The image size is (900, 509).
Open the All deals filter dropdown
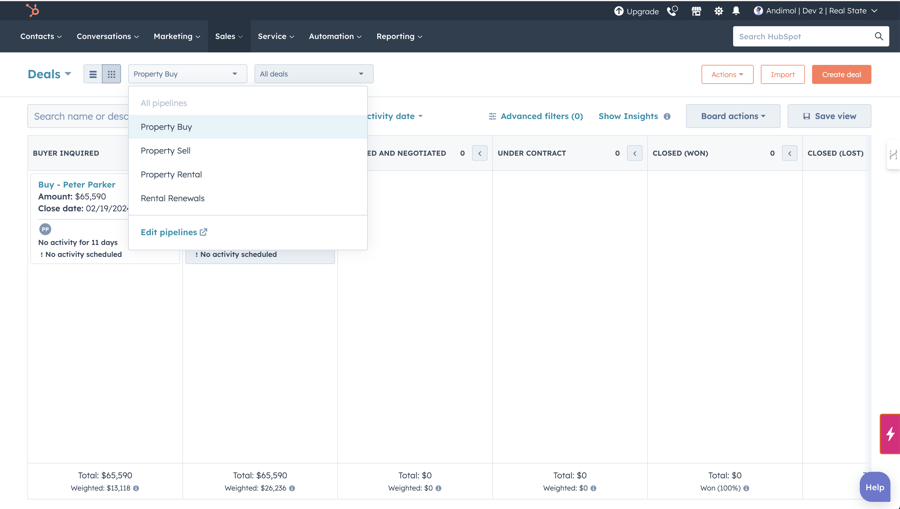tap(313, 74)
